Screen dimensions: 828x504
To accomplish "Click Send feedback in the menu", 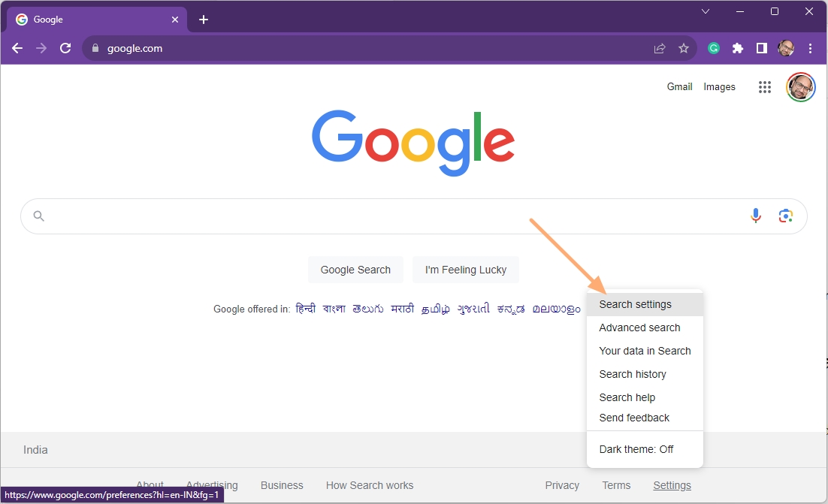I will tap(645, 418).
